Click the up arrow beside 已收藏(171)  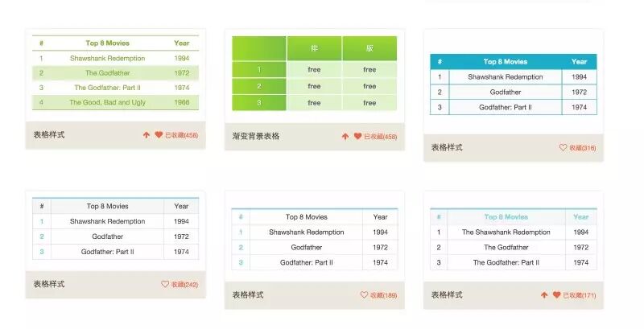(544, 295)
